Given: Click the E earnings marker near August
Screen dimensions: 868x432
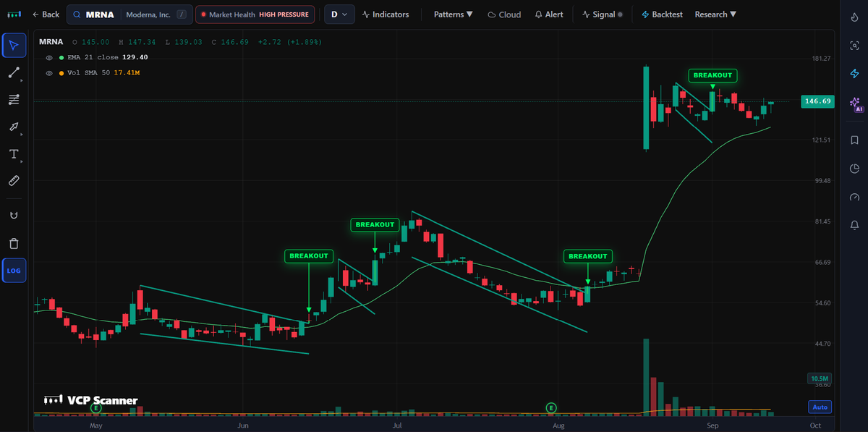Looking at the screenshot, I should pos(551,408).
